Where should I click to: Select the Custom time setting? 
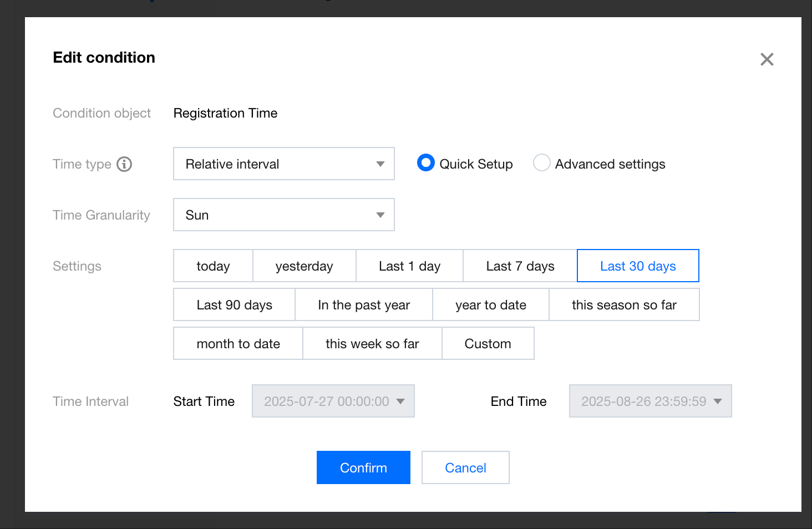pos(488,344)
